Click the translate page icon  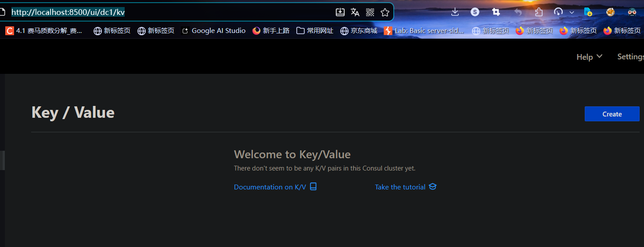tap(355, 12)
